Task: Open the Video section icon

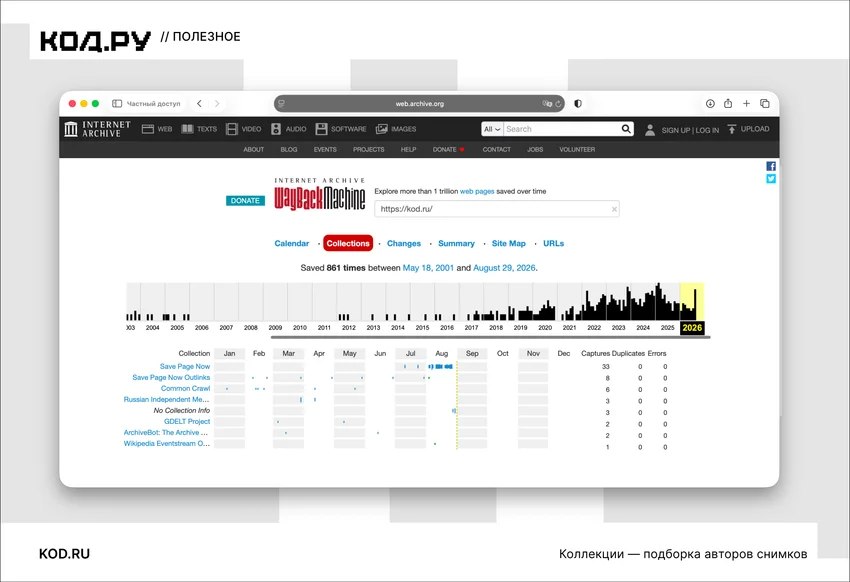Action: point(232,129)
